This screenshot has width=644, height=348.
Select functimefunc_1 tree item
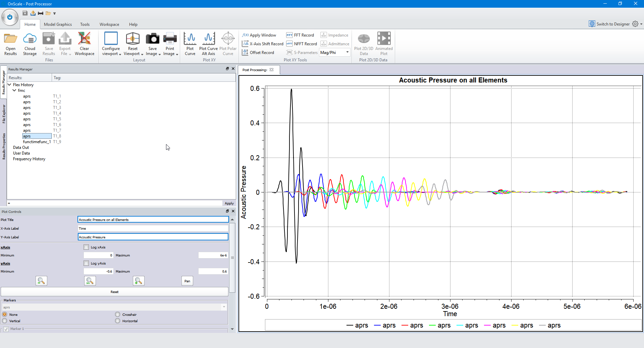[37, 142]
